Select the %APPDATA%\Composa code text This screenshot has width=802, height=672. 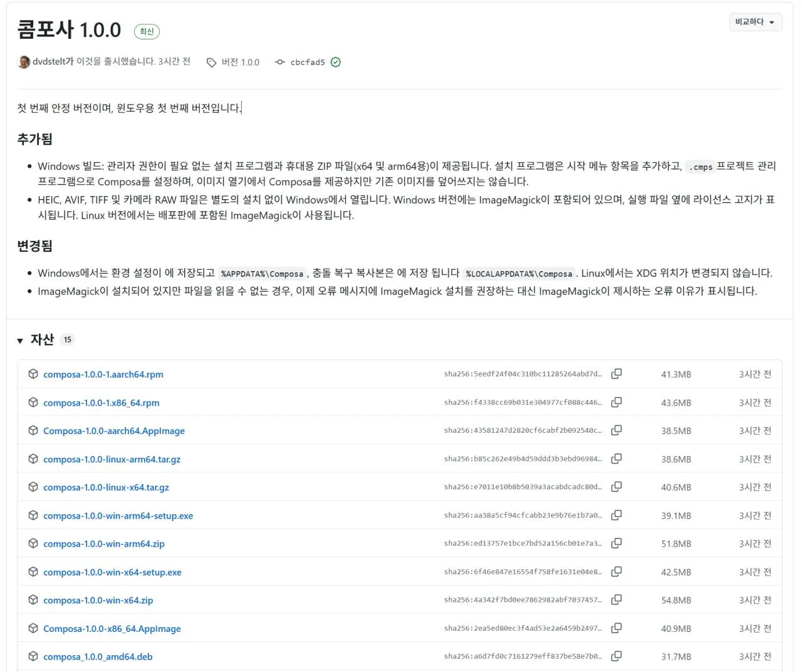point(262,274)
